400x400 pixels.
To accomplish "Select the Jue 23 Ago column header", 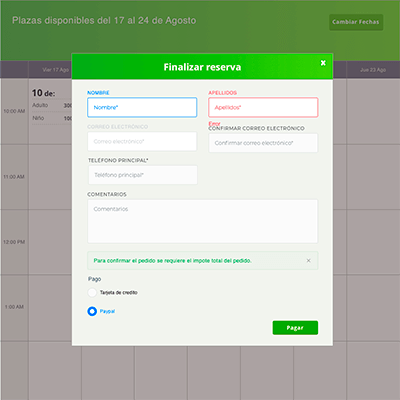I will pos(373,70).
